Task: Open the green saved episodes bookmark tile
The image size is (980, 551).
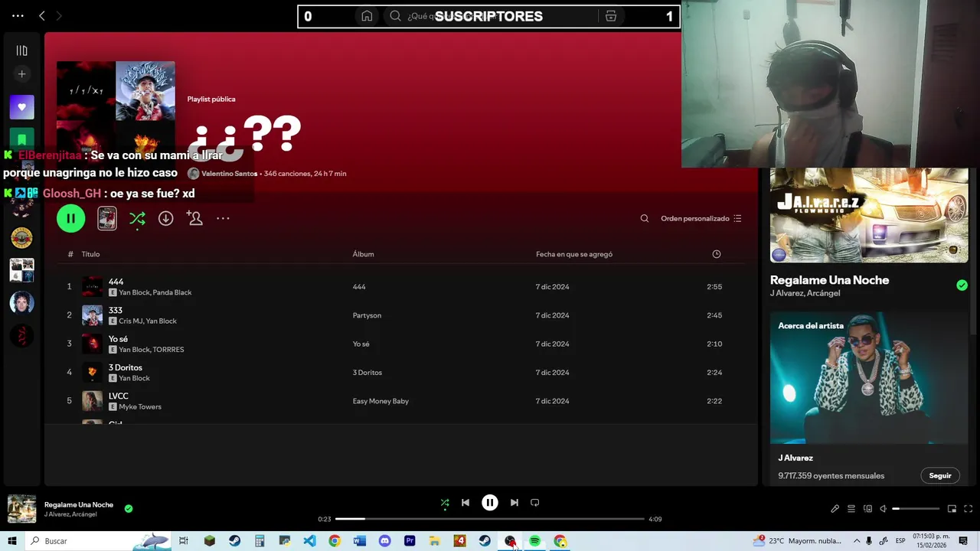Action: click(21, 139)
